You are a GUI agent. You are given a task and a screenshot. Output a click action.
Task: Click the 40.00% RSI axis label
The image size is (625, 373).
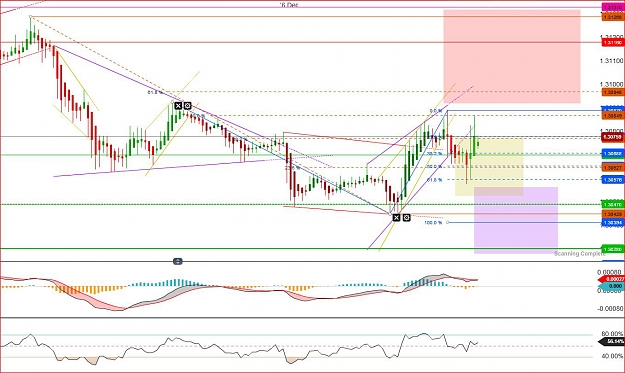613,356
